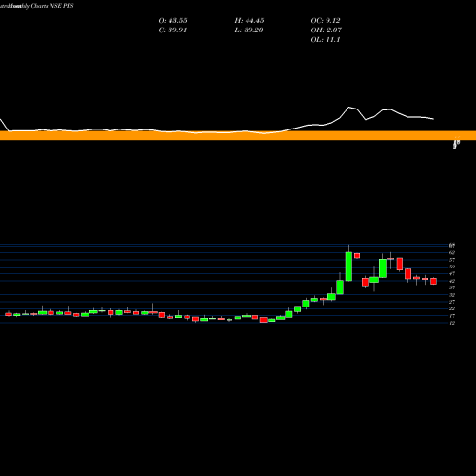Select the tallest green candlestick reaching 62
Viewport: 476px width, 476px height.
(x=348, y=267)
